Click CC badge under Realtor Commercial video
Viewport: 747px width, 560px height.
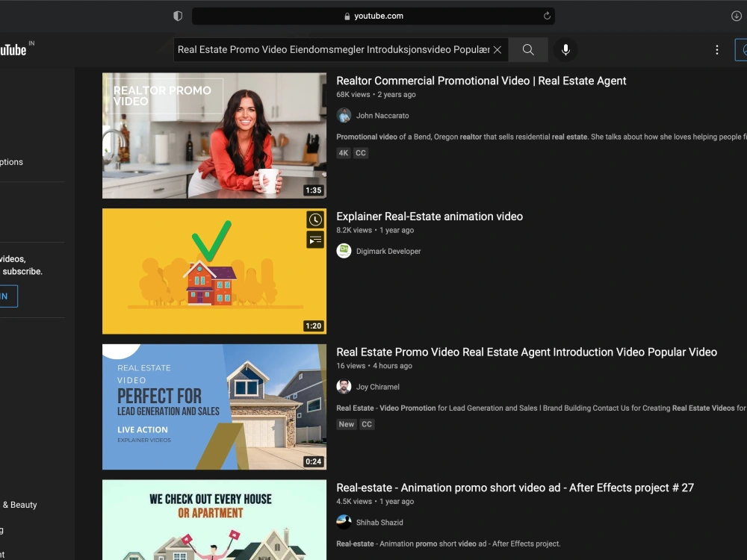361,153
